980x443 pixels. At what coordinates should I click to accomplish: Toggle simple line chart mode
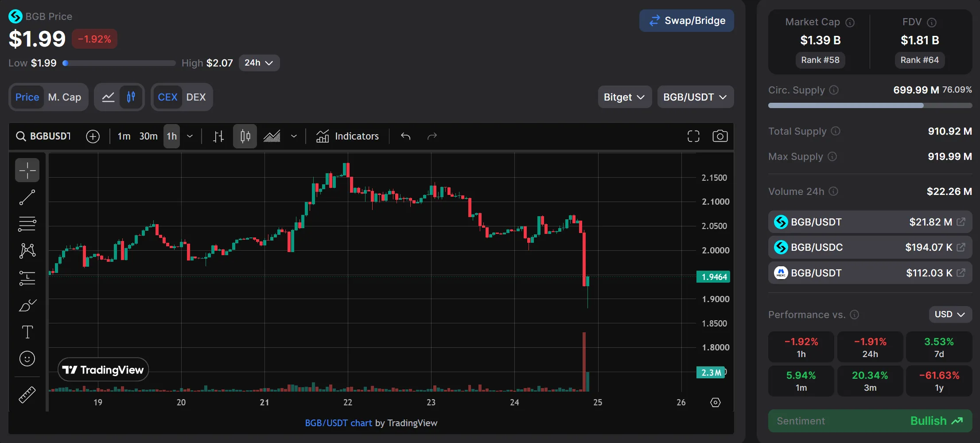tap(108, 97)
